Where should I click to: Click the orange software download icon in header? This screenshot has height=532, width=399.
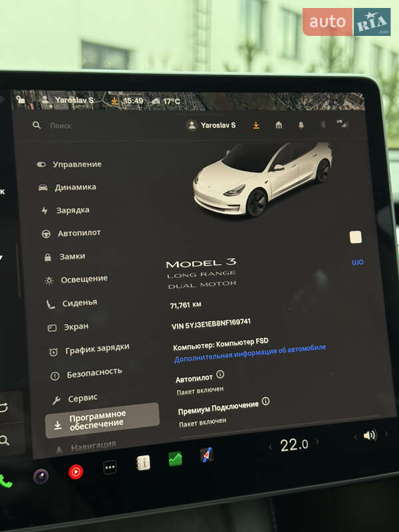point(256,125)
